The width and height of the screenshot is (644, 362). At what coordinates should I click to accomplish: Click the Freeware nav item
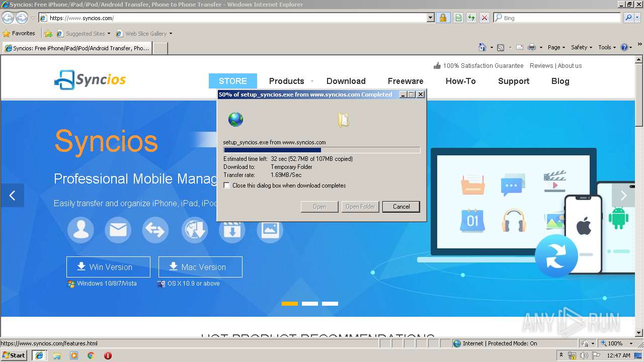pyautogui.click(x=406, y=81)
